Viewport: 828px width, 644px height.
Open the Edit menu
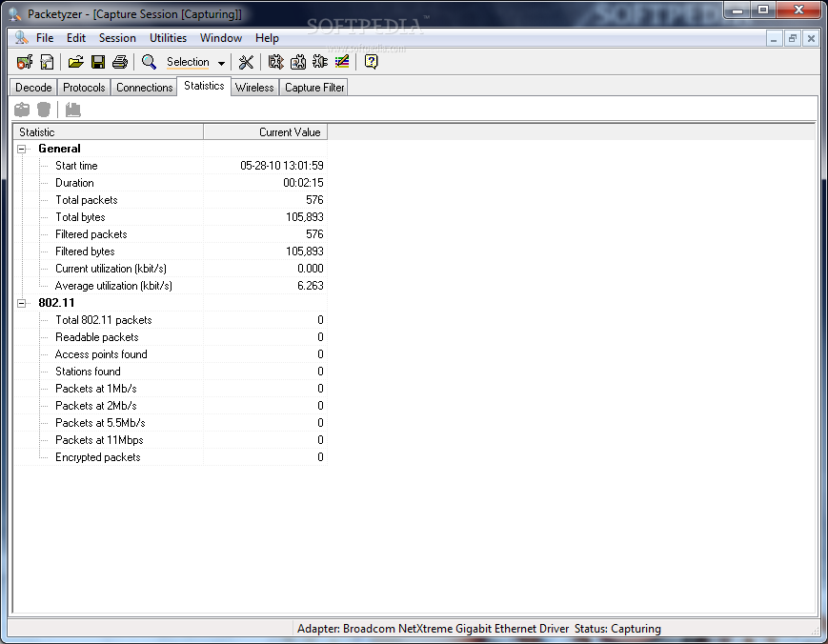tap(76, 38)
